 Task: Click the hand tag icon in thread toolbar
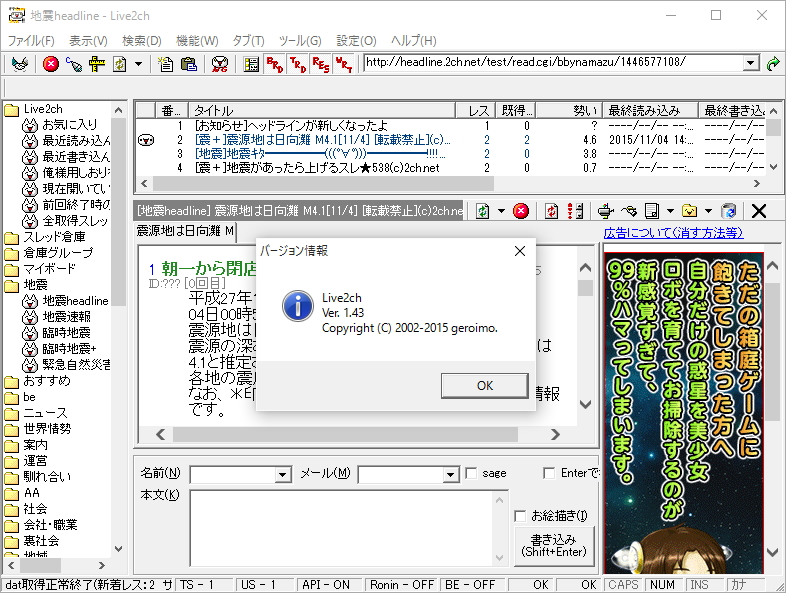point(629,211)
